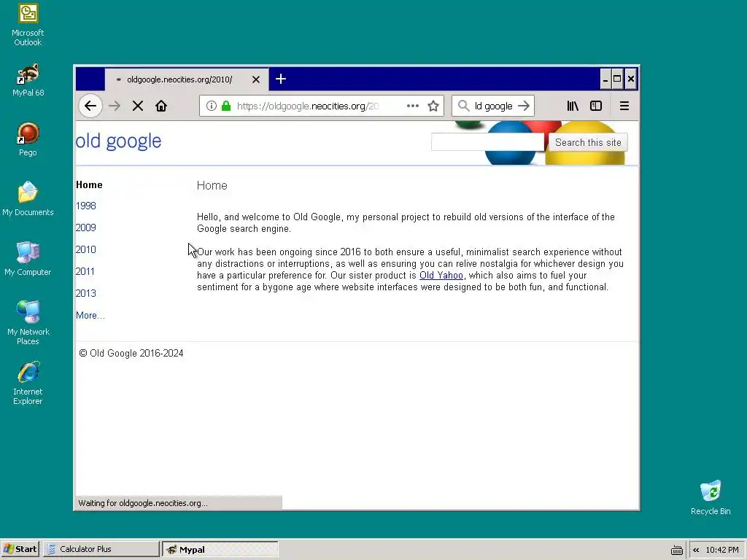Expand hidden tray icons chevron
This screenshot has height=560, width=747.
coord(696,550)
